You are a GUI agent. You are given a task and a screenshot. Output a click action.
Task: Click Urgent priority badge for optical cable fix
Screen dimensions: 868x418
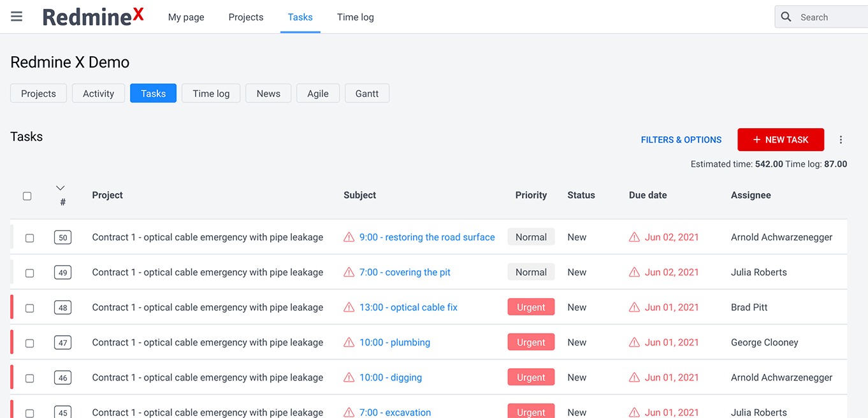[x=531, y=307]
